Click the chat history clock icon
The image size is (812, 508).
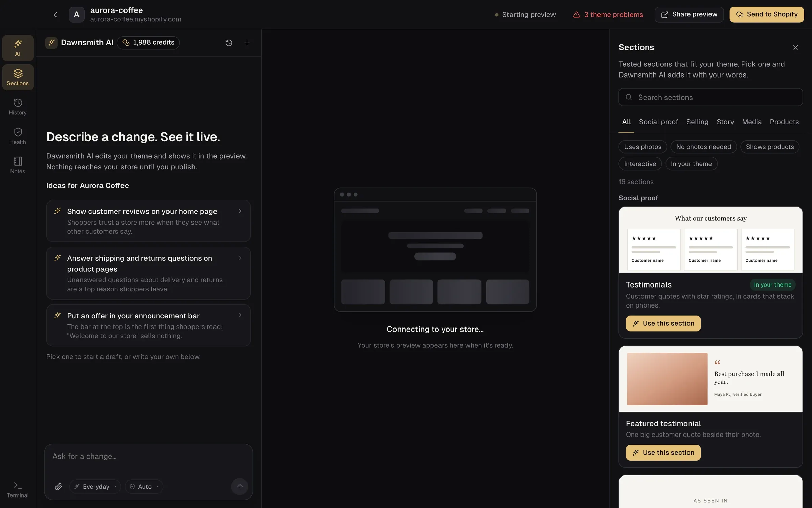tap(229, 43)
